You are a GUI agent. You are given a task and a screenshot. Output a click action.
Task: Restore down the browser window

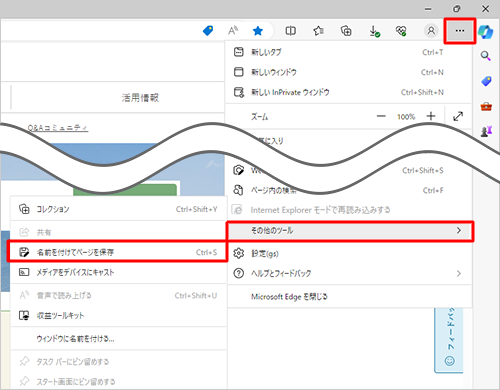pos(457,9)
